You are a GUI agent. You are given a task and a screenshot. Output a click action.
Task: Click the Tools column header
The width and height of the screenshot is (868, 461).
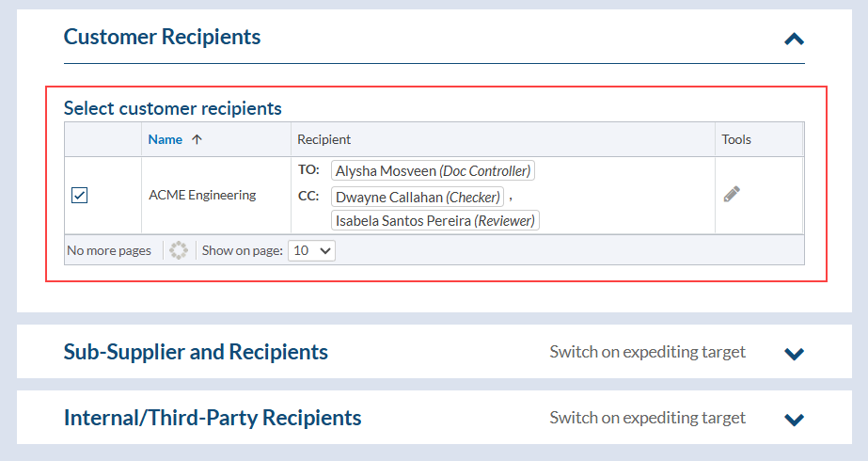tap(736, 139)
